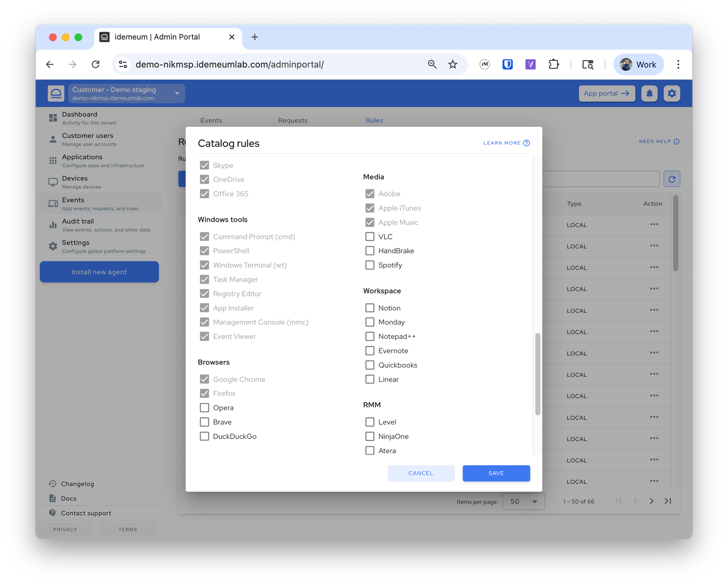Select the Rules tab
This screenshot has height=586, width=728.
click(x=374, y=120)
